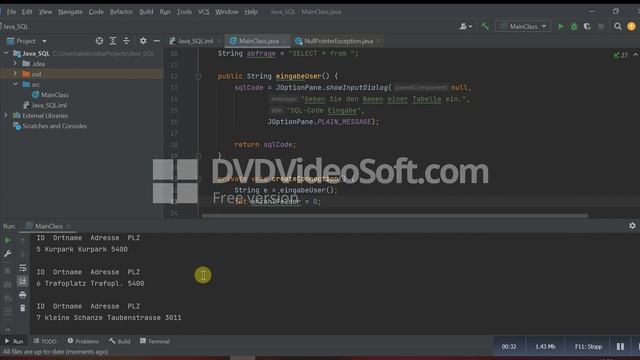Fold the eingabeUser method gutter marker
This screenshot has height=360, width=640.
[x=198, y=76]
